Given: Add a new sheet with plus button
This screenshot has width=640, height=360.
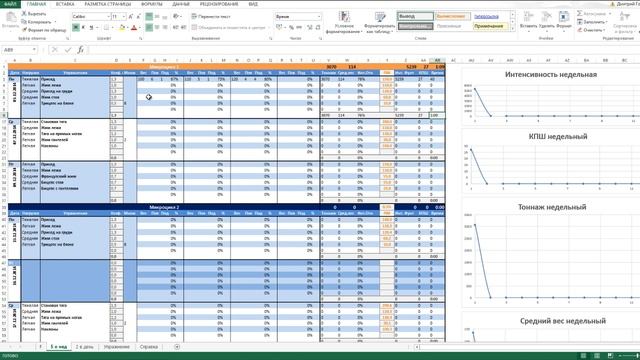Looking at the screenshot, I should [x=177, y=347].
